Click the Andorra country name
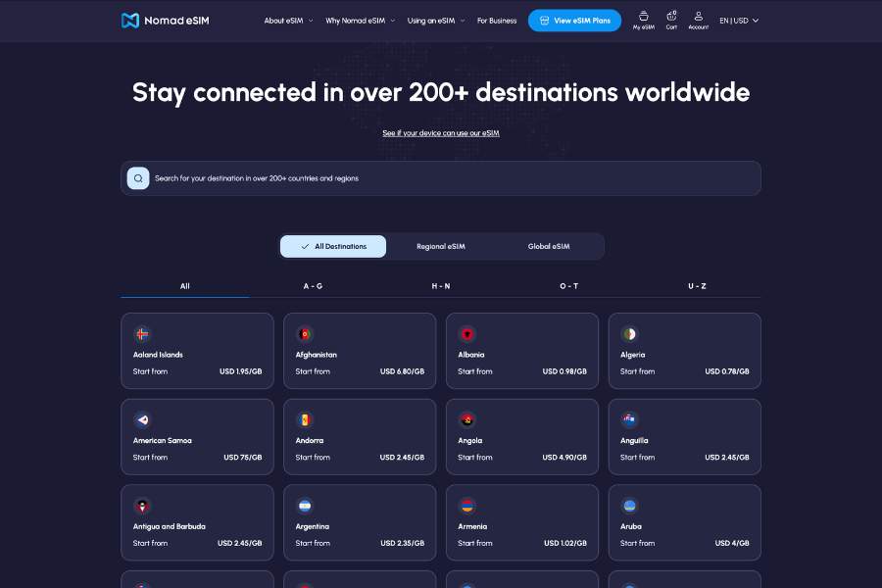Image resolution: width=882 pixels, height=588 pixels. (x=310, y=441)
